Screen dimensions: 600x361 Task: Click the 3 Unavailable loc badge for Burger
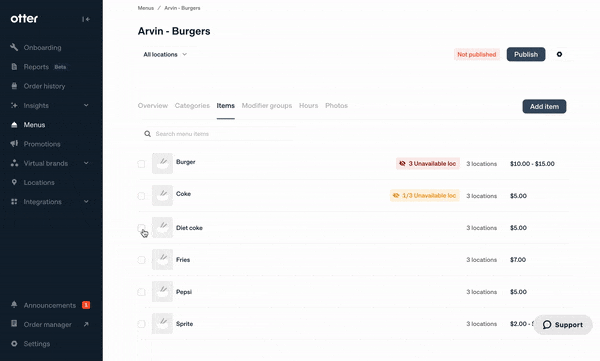click(428, 163)
